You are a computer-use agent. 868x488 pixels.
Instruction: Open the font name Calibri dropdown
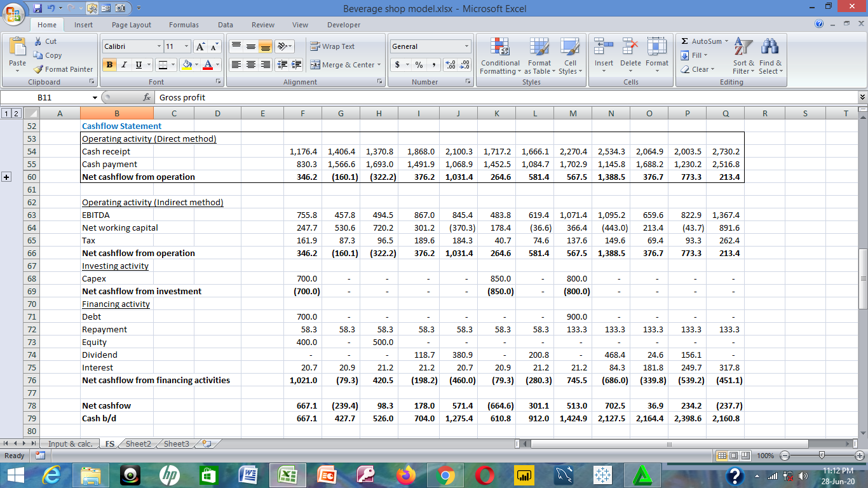coord(159,46)
